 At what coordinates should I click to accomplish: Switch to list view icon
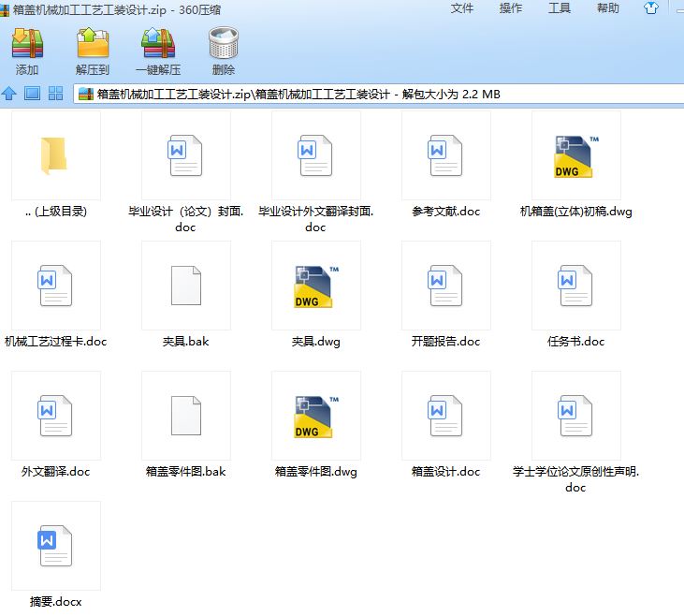[x=32, y=94]
